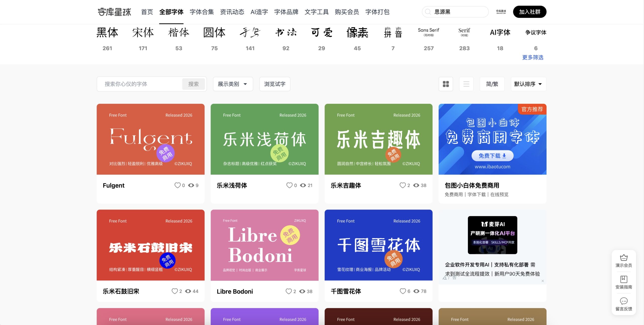This screenshot has height=325, width=644.
Task: Like the Libre Bodoni font
Action: pos(289,291)
